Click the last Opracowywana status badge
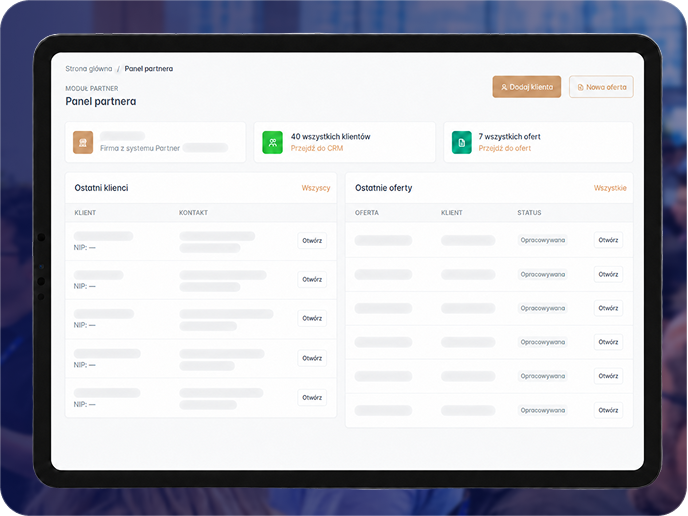The width and height of the screenshot is (688, 516). [543, 410]
